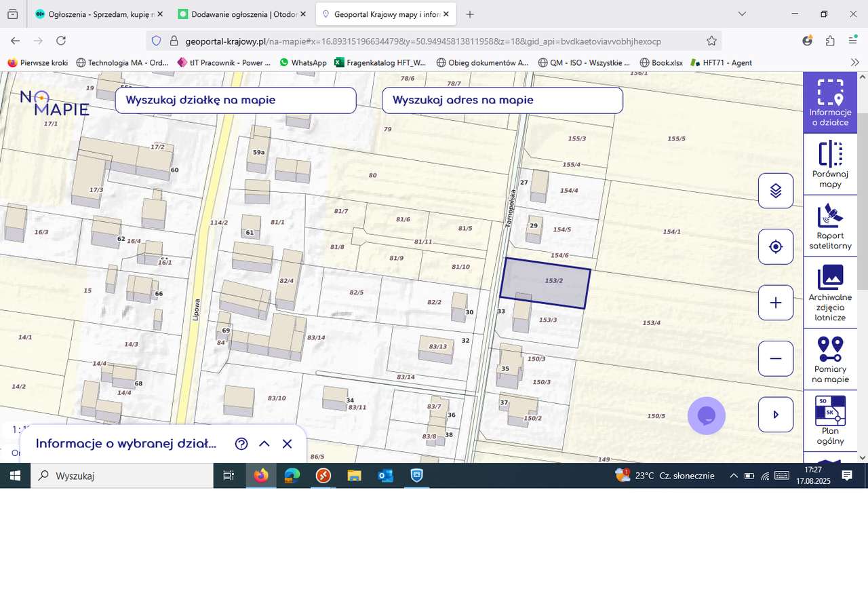
Task: Click the Windows Wyszukaj search box
Action: tap(122, 476)
